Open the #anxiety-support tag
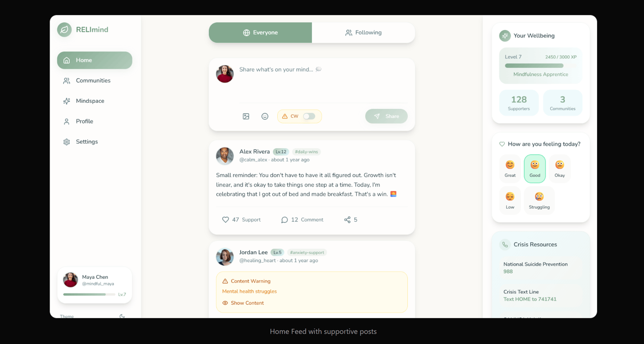The image size is (644, 344). tap(307, 253)
